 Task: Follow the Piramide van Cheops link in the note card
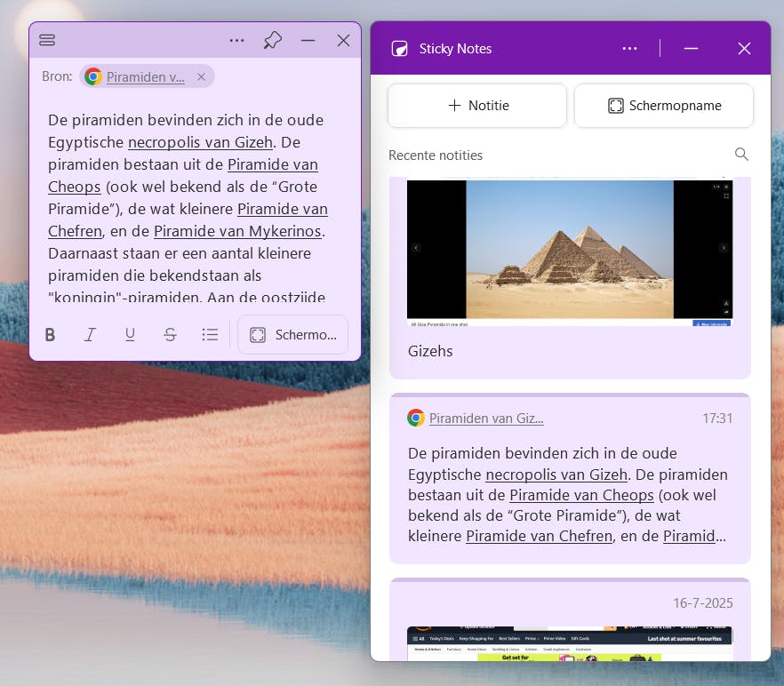(581, 495)
